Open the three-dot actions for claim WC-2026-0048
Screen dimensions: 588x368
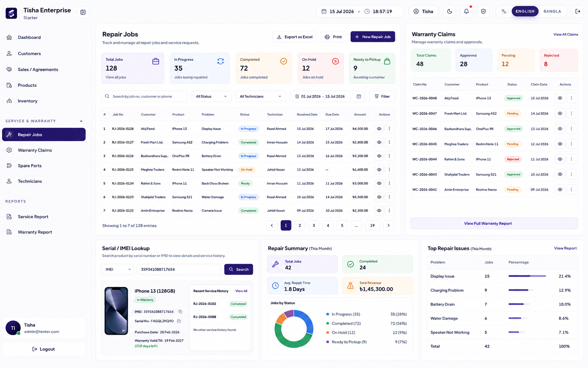tap(571, 98)
